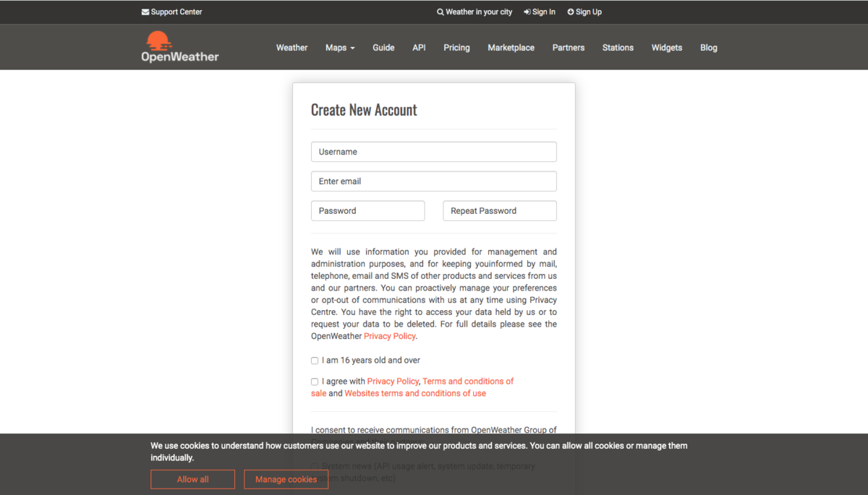Focus the Enter email field

click(x=434, y=181)
